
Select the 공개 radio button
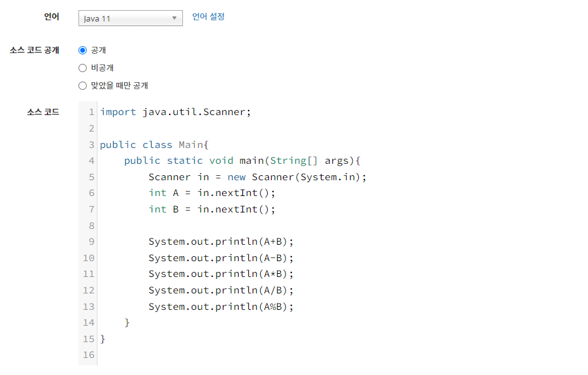[82, 50]
